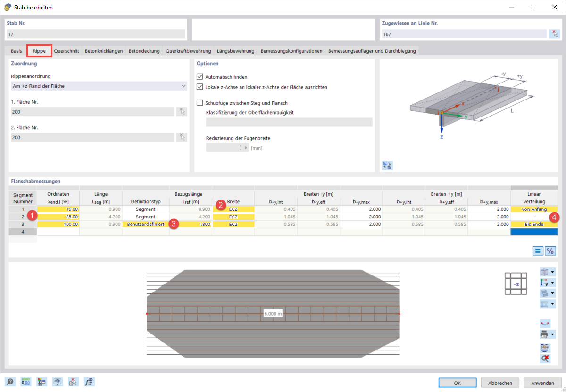Image resolution: width=566 pixels, height=392 pixels.
Task: Click the 1. Fläche Nr. field
Action: point(92,112)
